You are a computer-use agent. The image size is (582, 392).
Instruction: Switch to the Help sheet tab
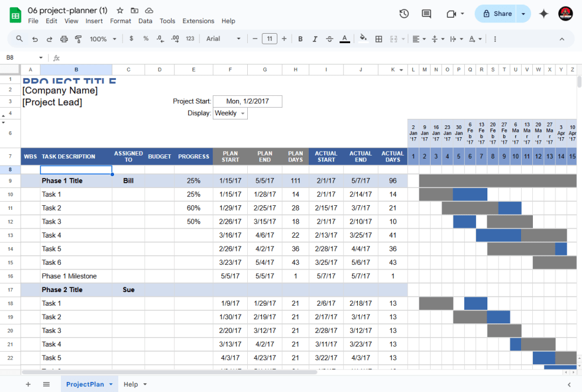pos(130,384)
